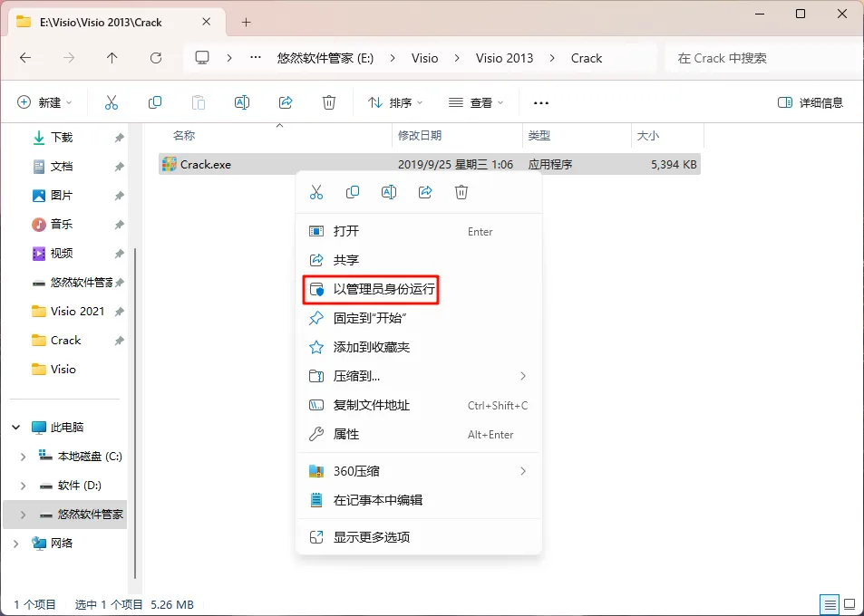The height and width of the screenshot is (616, 864).
Task: Close the Crack folder tab
Action: 207,22
